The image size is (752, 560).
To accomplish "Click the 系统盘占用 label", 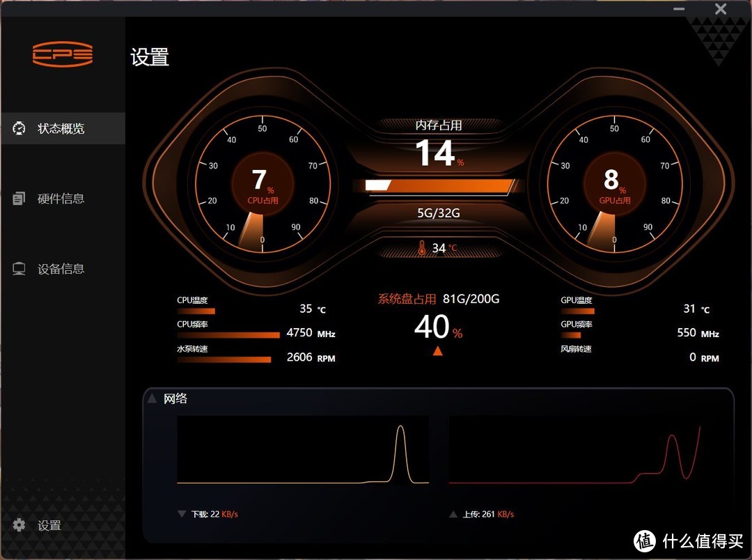I will click(407, 299).
